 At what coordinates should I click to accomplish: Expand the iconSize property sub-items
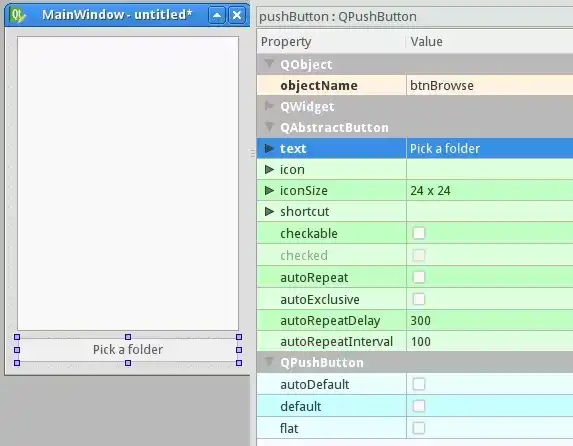(269, 190)
